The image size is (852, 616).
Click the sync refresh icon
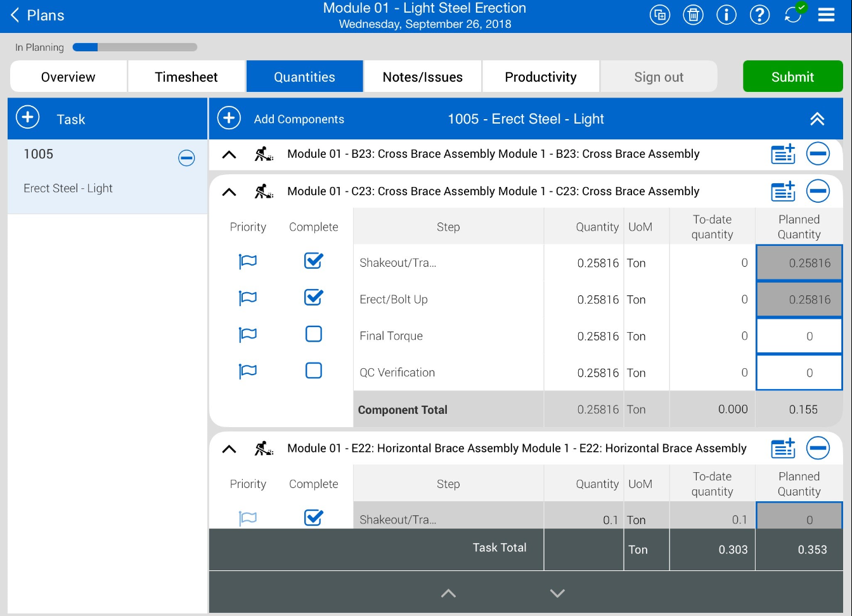(793, 15)
